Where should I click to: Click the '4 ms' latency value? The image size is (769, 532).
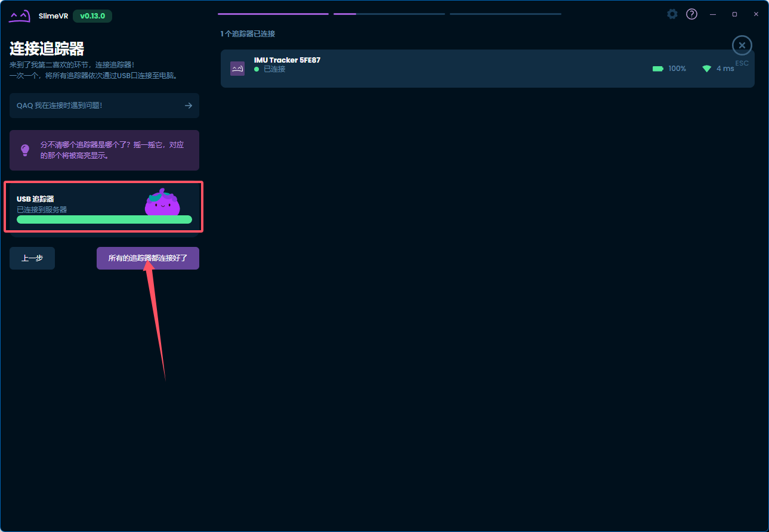725,69
